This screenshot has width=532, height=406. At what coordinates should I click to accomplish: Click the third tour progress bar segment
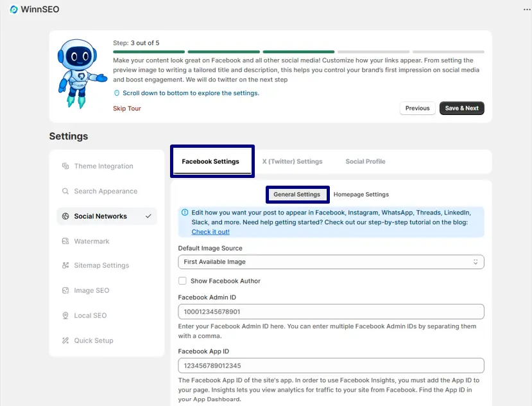tap(298, 52)
